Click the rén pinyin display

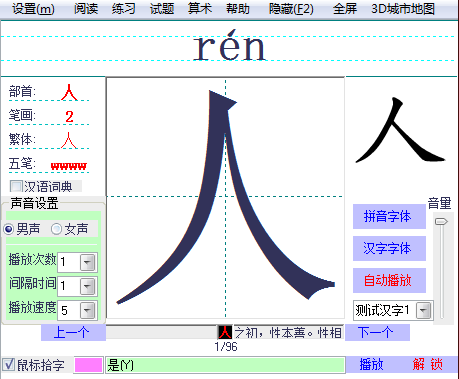(x=229, y=46)
